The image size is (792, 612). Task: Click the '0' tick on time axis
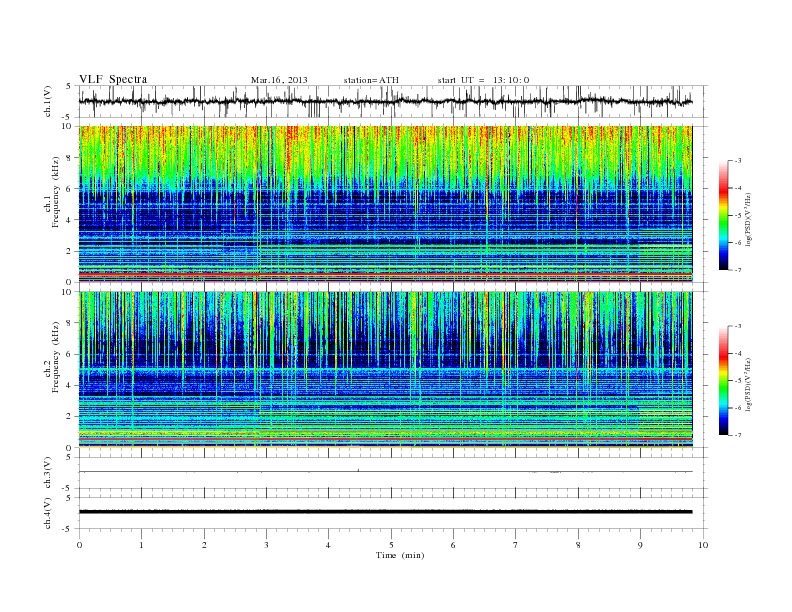79,545
